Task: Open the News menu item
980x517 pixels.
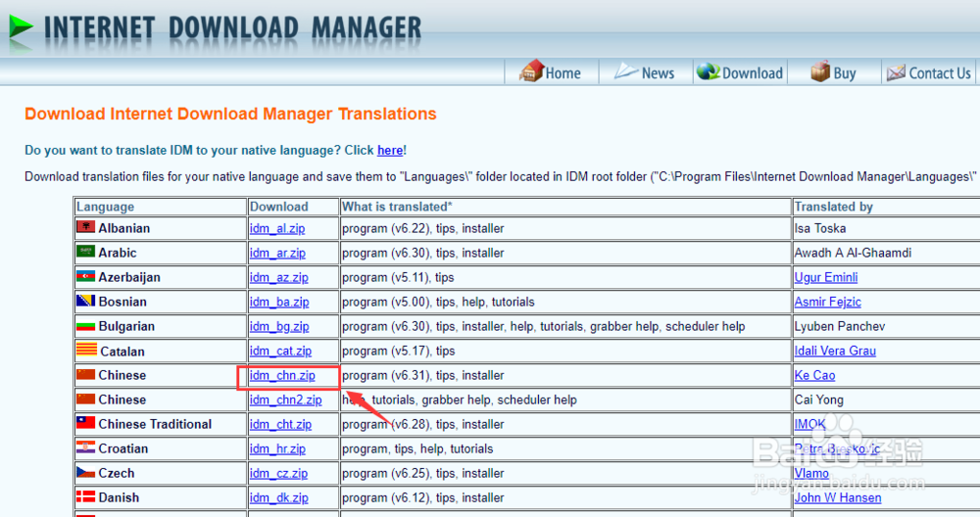Action: pos(658,73)
